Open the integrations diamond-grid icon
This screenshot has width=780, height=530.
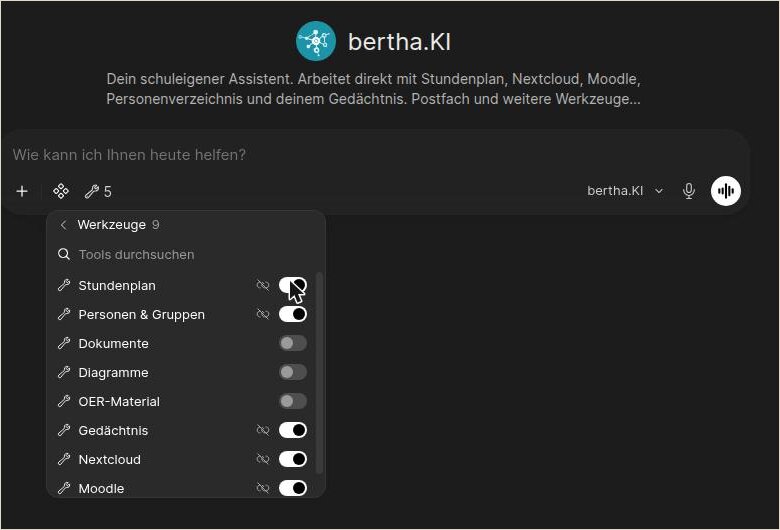tap(61, 191)
